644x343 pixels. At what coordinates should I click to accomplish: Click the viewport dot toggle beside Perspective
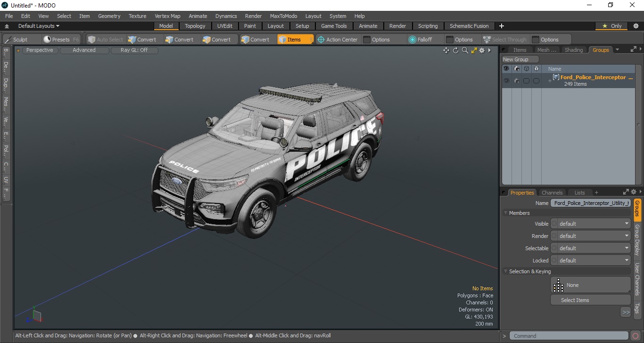coord(18,50)
